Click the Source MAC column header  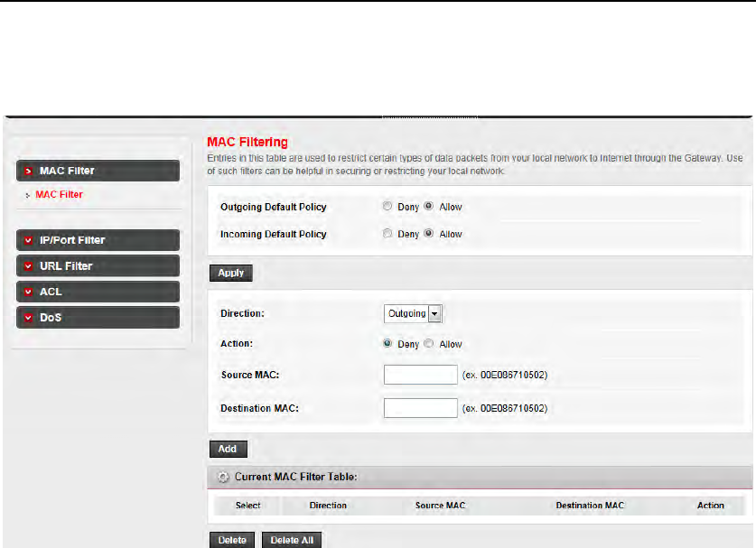(x=440, y=506)
